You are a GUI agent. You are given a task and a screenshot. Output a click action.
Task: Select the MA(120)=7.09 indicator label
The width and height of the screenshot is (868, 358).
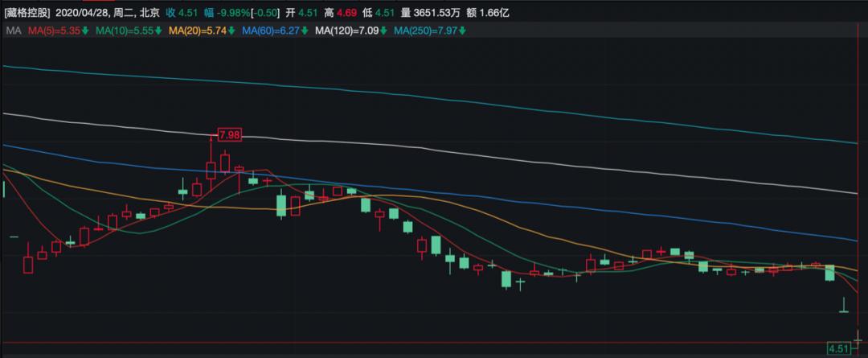(x=347, y=31)
